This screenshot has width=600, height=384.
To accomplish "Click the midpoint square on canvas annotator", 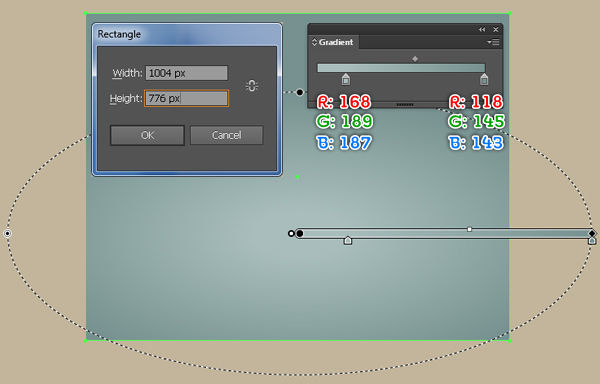I will pos(470,229).
